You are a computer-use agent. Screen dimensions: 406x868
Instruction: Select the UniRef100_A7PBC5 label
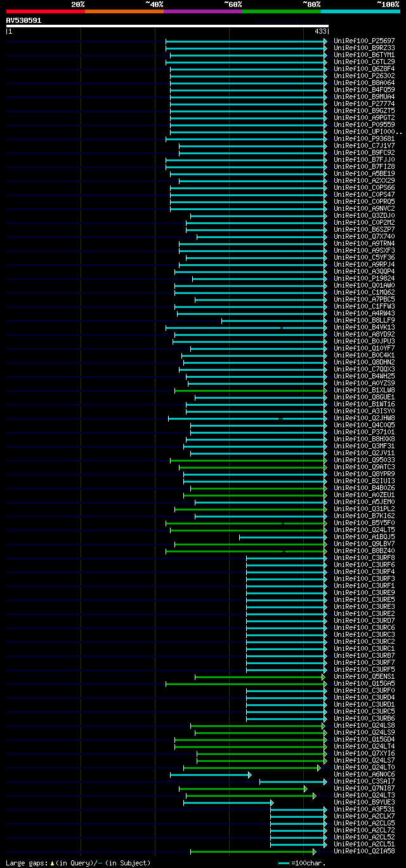point(364,299)
